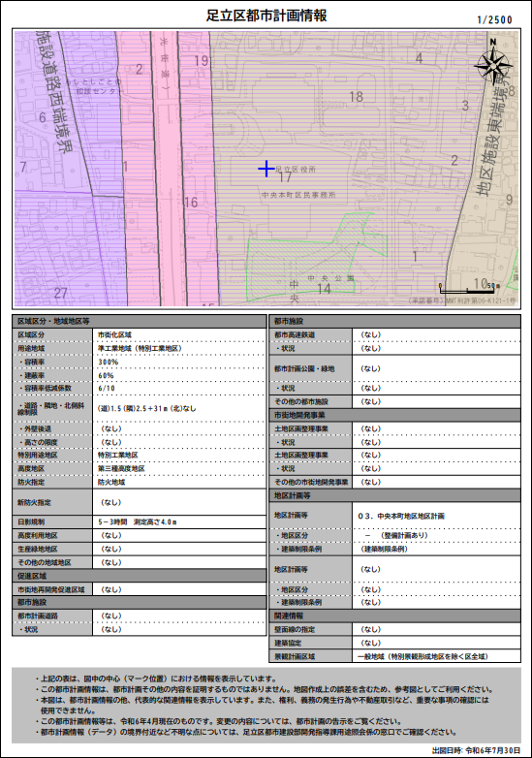
Task: Click the 一般地域(特別景観形成地区を除く区全域) value
Action: click(422, 656)
